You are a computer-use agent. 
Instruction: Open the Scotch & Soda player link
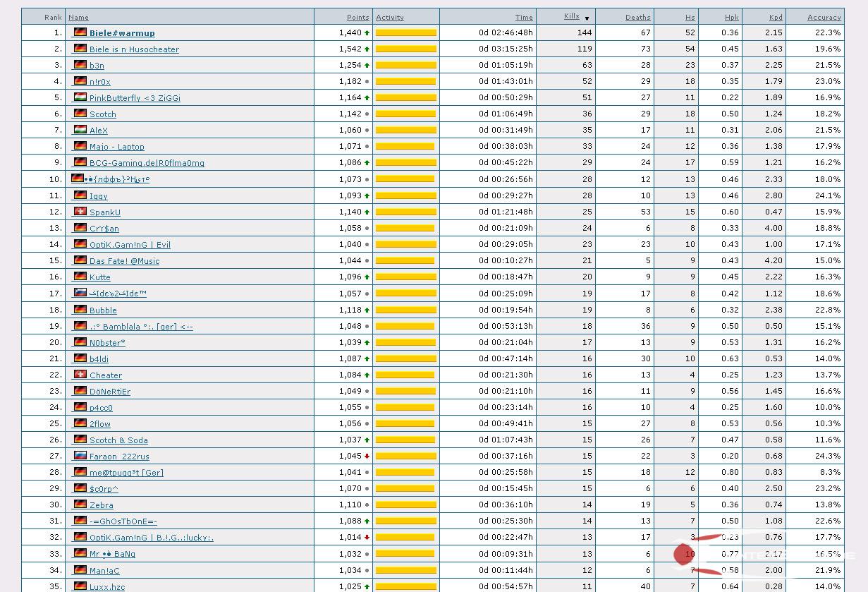(x=118, y=440)
